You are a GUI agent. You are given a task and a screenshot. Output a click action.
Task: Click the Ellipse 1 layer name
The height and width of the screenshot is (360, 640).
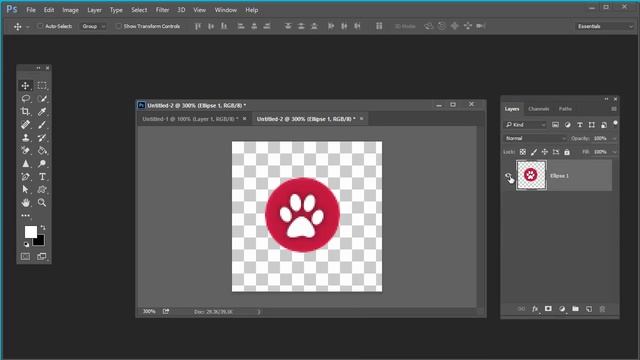pos(559,176)
